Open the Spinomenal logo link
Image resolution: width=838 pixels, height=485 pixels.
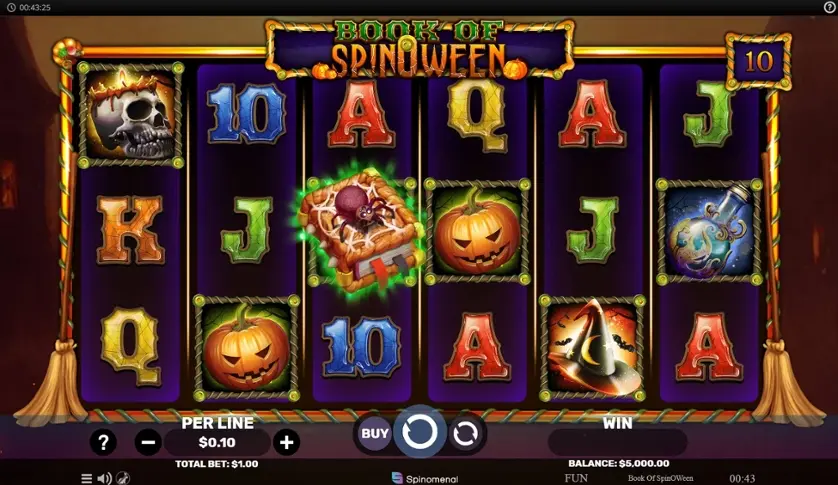click(425, 479)
